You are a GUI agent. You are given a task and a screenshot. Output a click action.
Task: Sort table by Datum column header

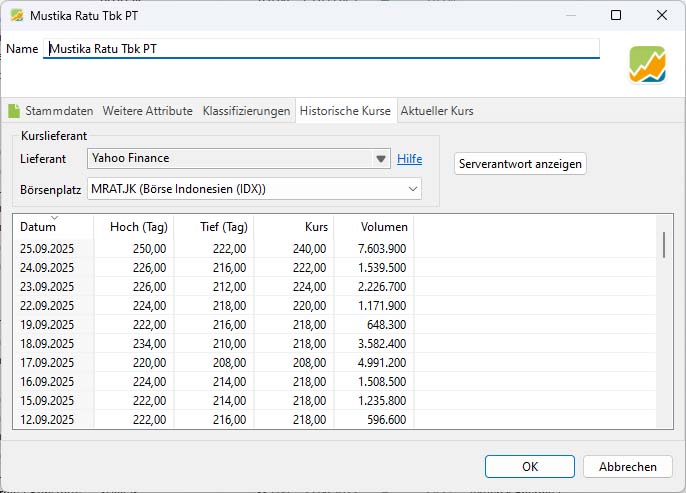tap(52, 227)
